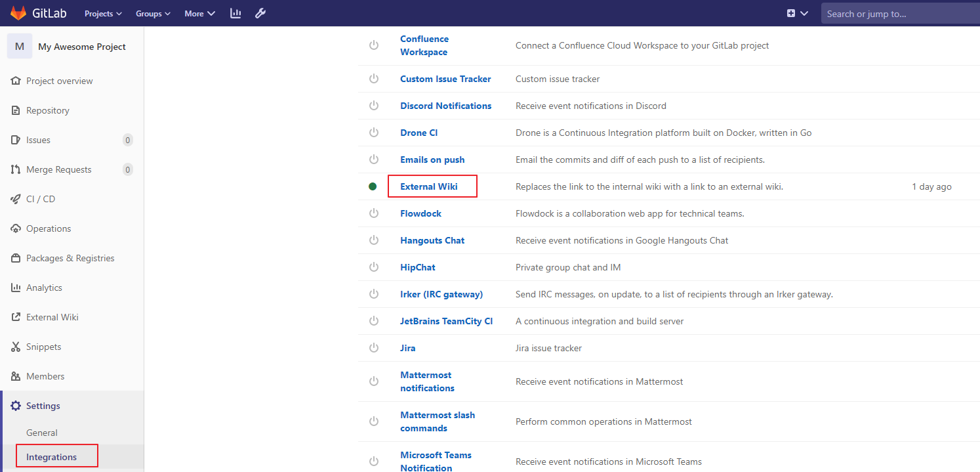Image resolution: width=980 pixels, height=472 pixels.
Task: Click the power icon beside Jira
Action: tap(374, 348)
